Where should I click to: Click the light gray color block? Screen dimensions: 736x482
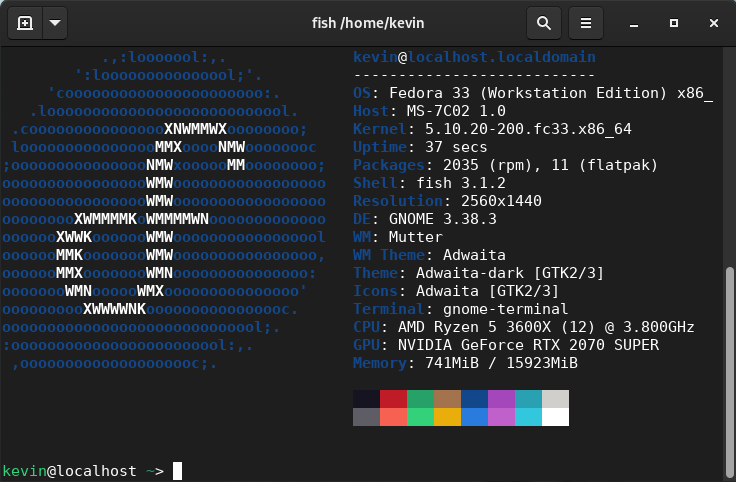tap(555, 399)
